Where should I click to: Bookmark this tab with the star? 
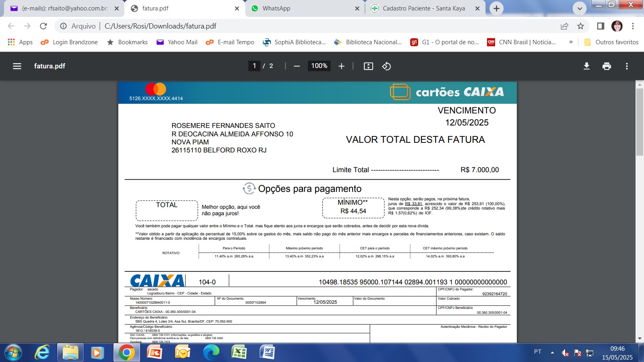coord(580,26)
